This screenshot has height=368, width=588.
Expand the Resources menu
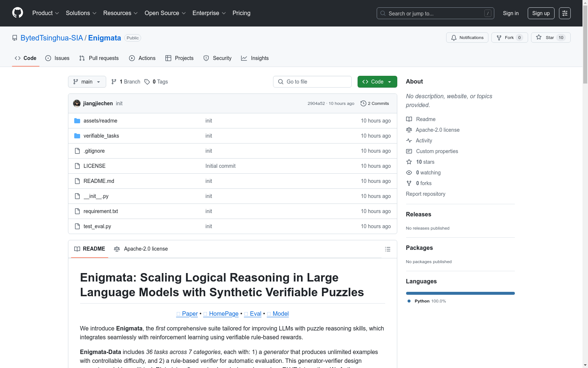[x=121, y=13]
